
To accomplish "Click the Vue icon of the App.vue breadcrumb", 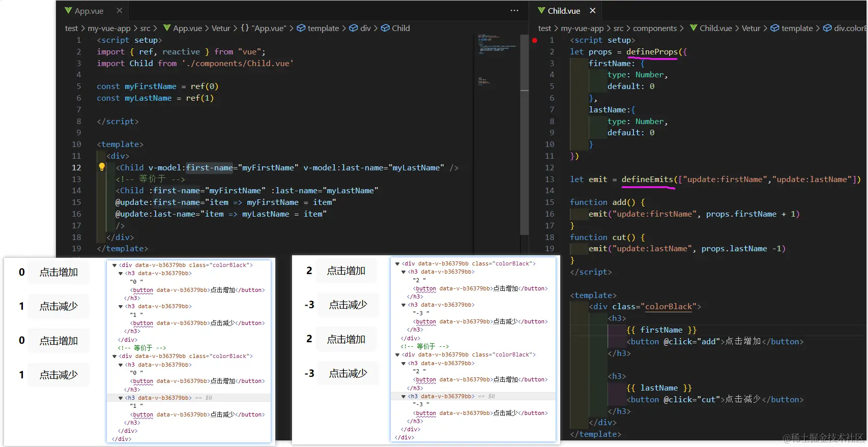I will point(167,28).
